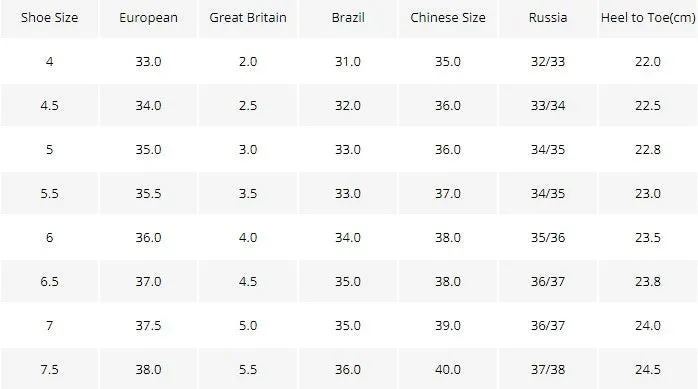Select Brazil value 31.0
Screen dimensions: 698x389
pos(348,61)
